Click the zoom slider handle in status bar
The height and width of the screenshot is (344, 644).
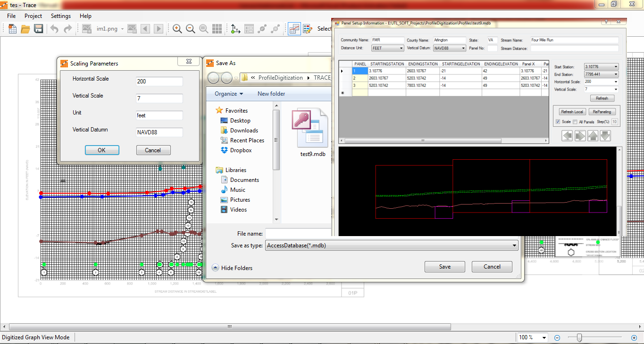coord(579,337)
